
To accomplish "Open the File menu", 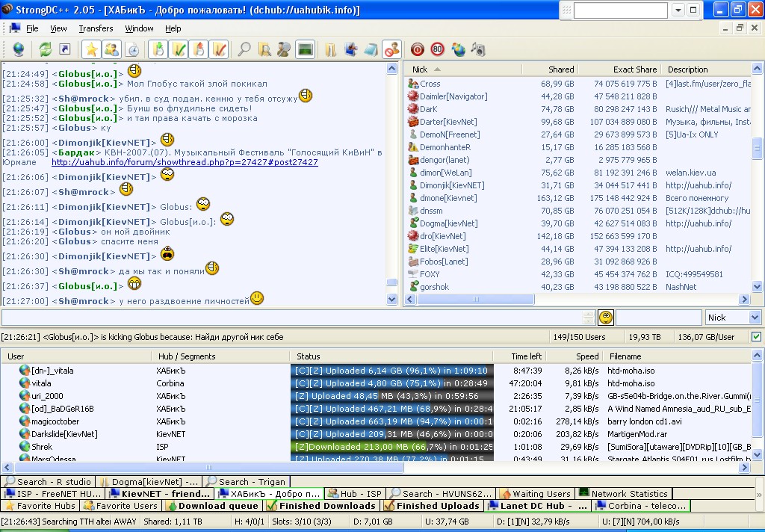I will point(32,28).
